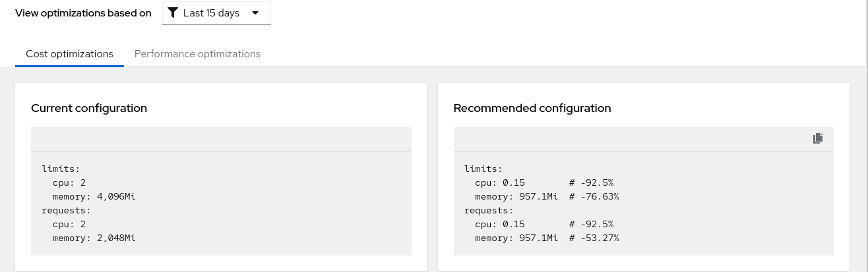Copy the recommended configuration to clipboard

point(818,138)
